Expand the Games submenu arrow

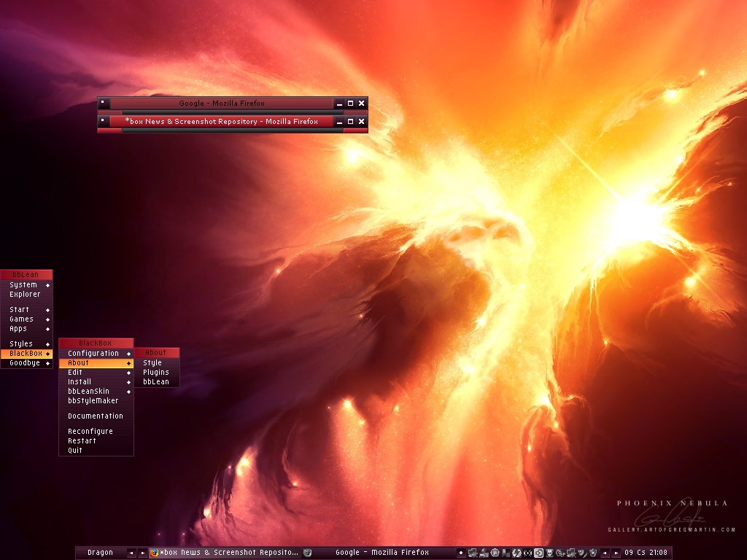(47, 319)
